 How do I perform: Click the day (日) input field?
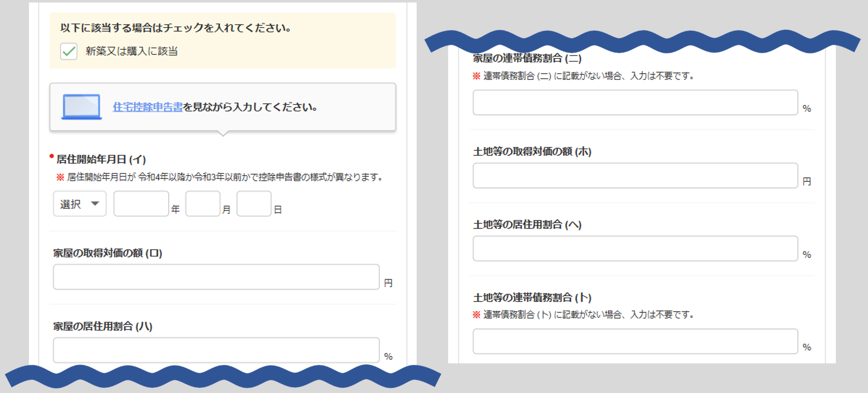click(x=254, y=204)
